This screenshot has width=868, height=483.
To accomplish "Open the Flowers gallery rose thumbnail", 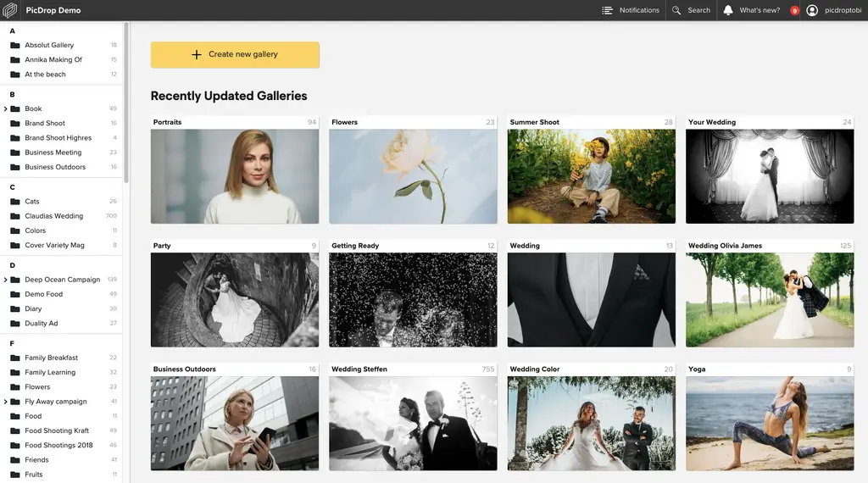I will (413, 176).
